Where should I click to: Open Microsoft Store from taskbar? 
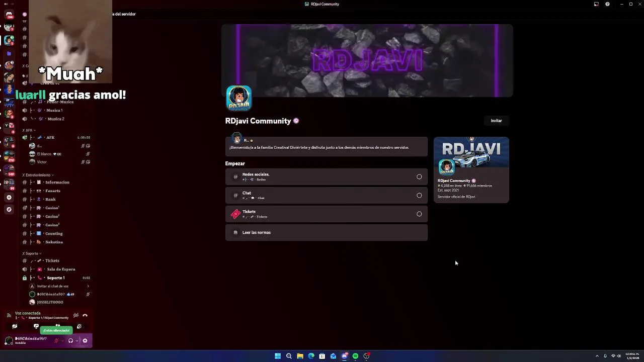click(322, 356)
